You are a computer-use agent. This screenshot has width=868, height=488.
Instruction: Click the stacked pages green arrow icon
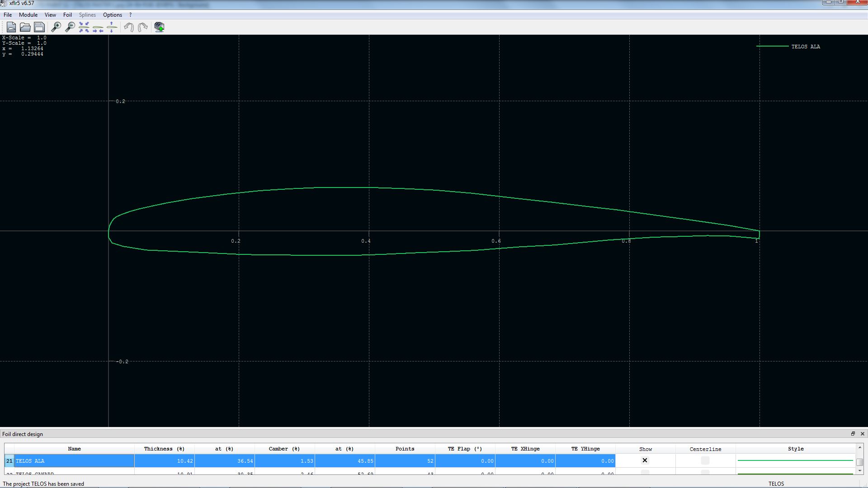coord(159,27)
